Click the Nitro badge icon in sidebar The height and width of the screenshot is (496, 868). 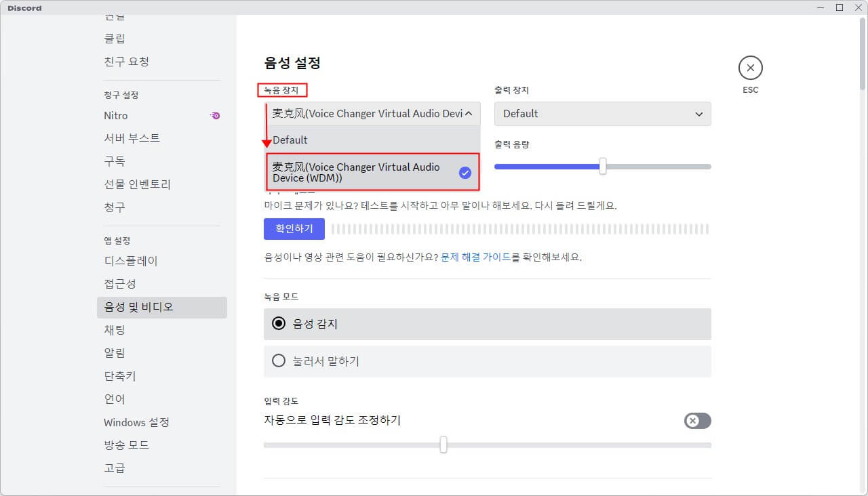215,116
